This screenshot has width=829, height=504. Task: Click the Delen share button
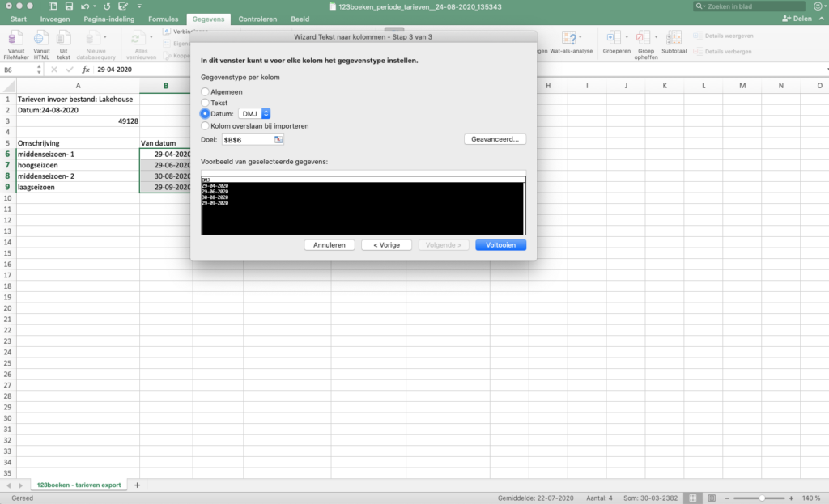tap(797, 19)
